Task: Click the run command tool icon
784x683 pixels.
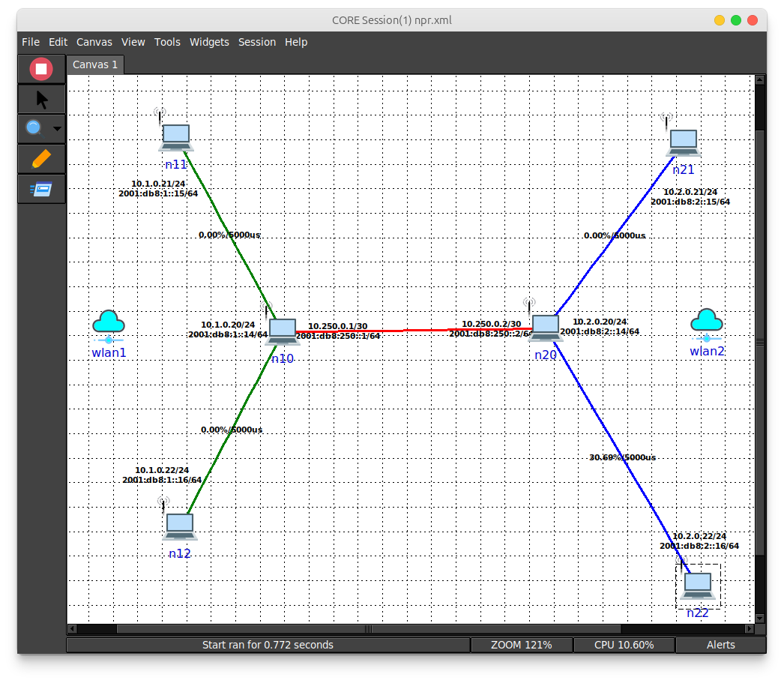Action: (x=41, y=189)
